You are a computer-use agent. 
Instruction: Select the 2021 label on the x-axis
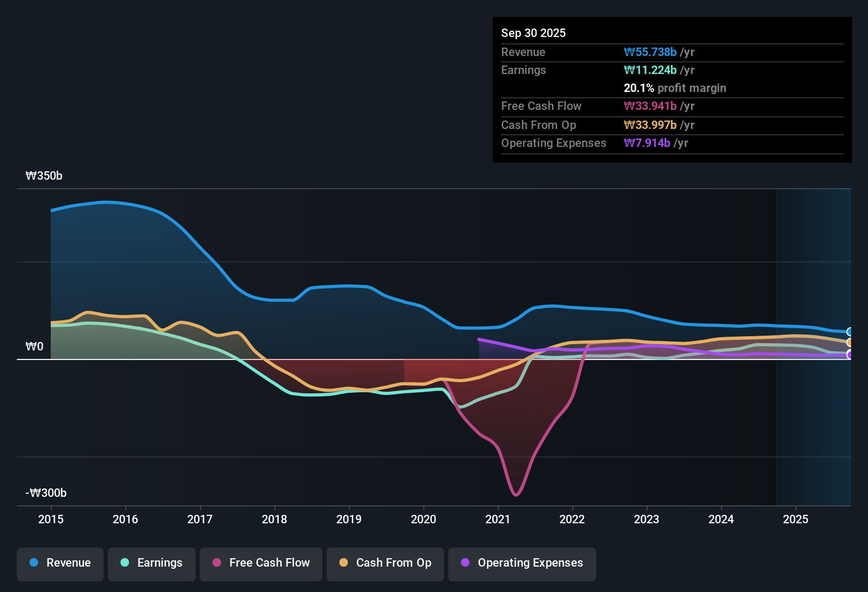(x=497, y=520)
